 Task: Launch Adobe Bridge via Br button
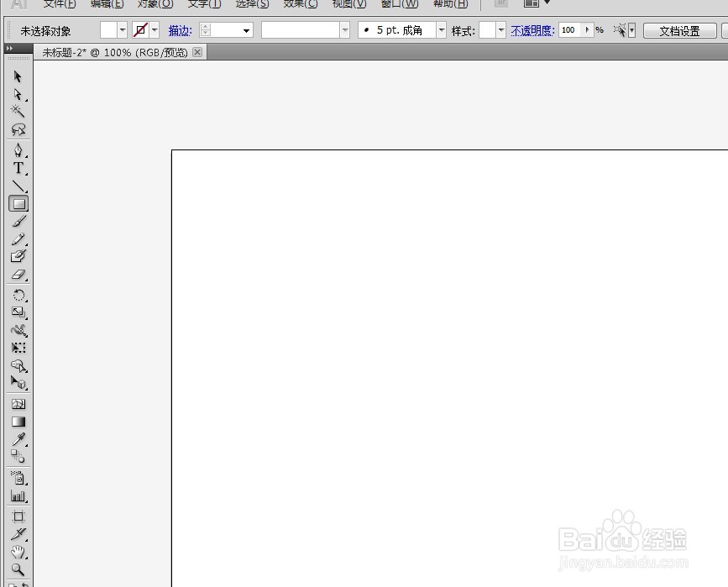501,3
